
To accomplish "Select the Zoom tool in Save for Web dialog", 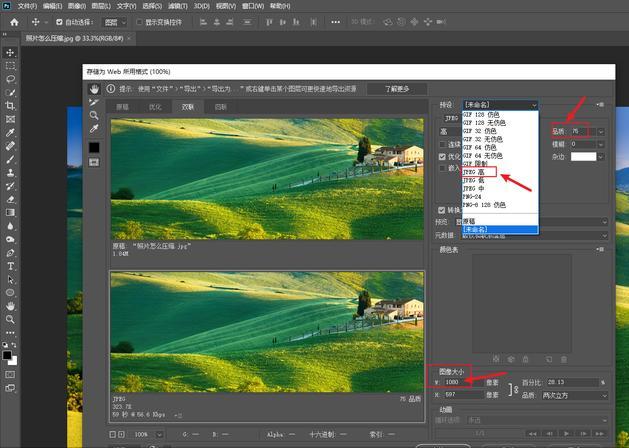I will click(94, 115).
